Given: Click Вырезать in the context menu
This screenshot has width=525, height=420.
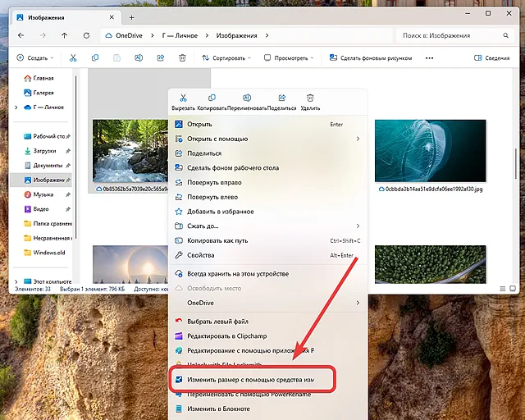Looking at the screenshot, I should coord(183,103).
